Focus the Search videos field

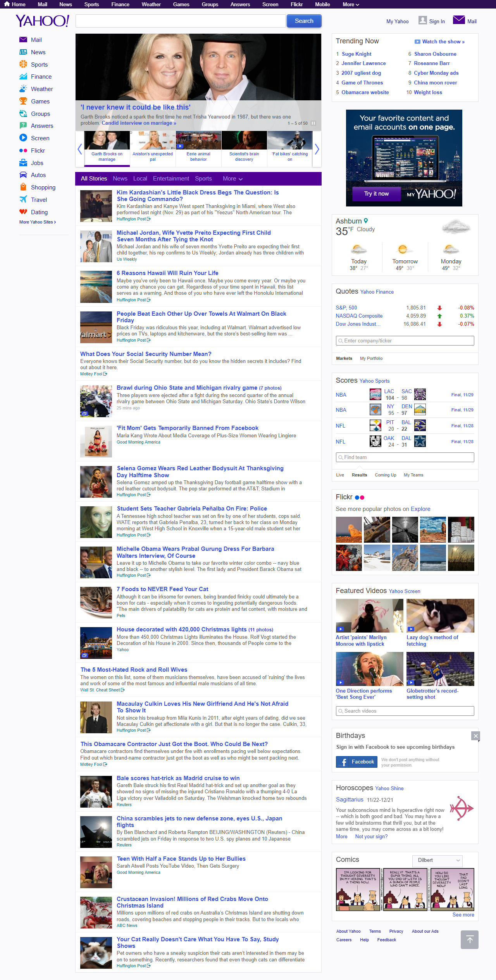click(405, 711)
